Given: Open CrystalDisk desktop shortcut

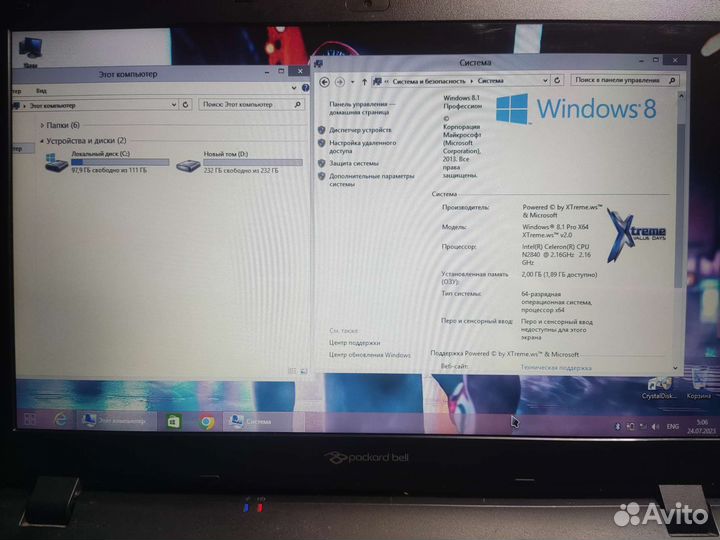Looking at the screenshot, I should (659, 388).
